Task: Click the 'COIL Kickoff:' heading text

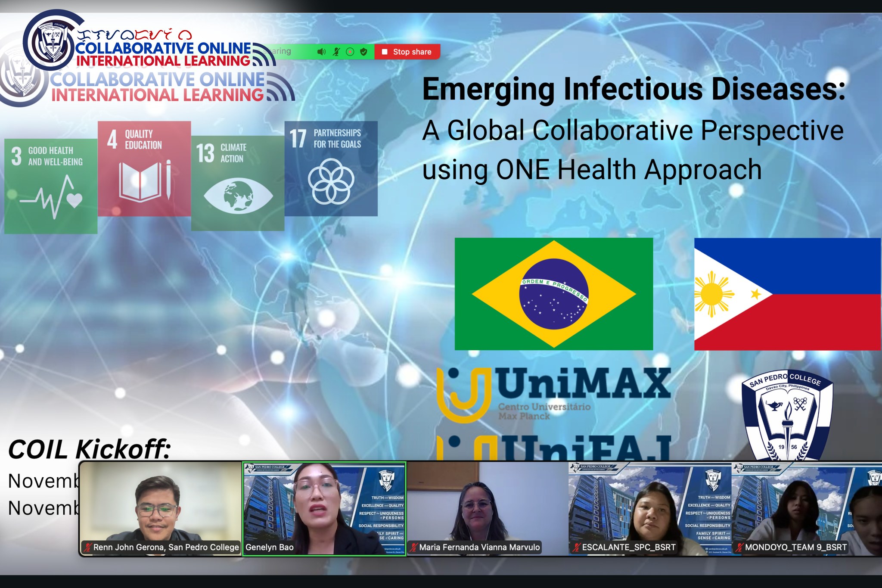Action: pos(90,449)
